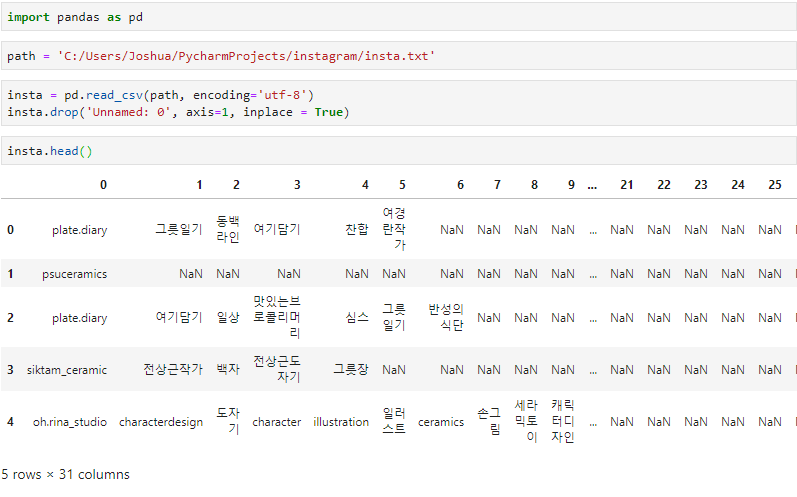This screenshot has height=497, width=797.
Task: Click the 세라믹토이 cell
Action: [x=526, y=421]
